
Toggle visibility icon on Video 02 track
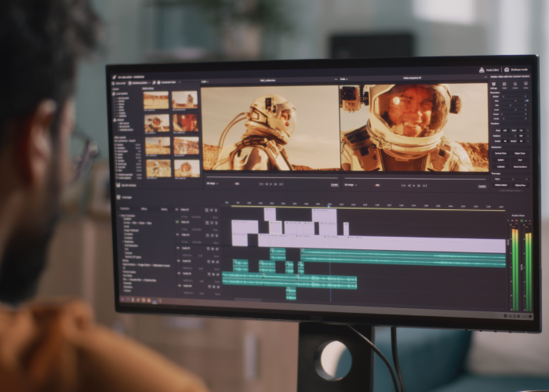216,223
